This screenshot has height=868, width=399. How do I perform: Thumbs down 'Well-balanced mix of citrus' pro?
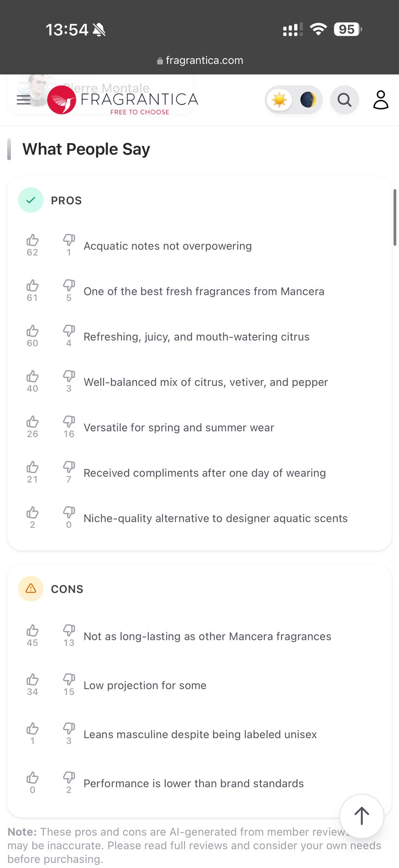69,377
